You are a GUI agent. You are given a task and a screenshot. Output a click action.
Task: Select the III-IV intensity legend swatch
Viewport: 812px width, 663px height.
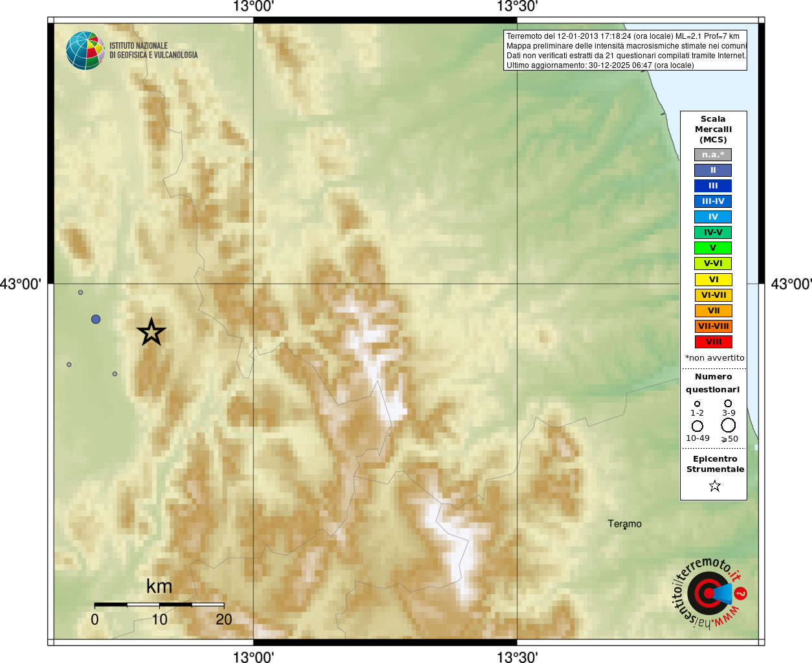[x=713, y=201]
